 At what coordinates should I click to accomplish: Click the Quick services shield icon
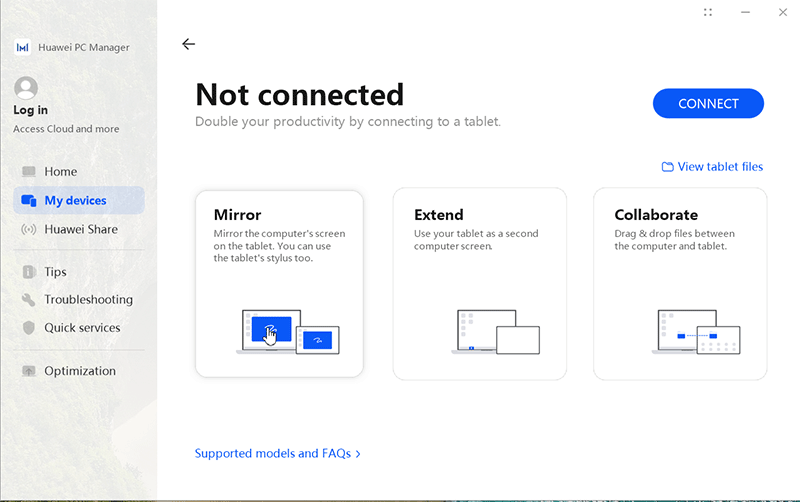click(28, 328)
